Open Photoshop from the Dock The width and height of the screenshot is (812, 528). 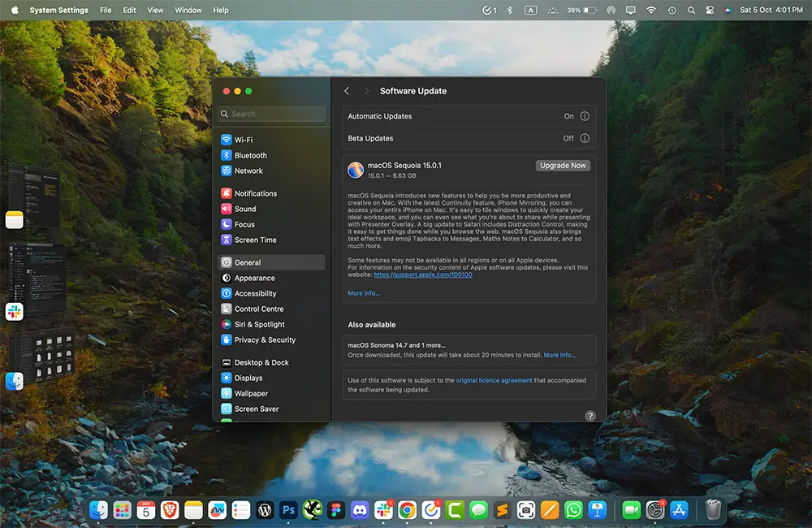(x=288, y=510)
